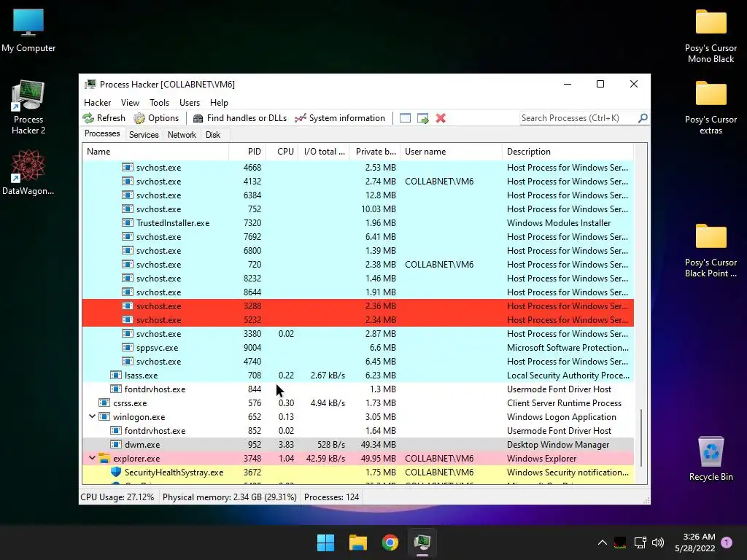Sort by the PID column header
The height and width of the screenshot is (560, 747).
tap(247, 152)
